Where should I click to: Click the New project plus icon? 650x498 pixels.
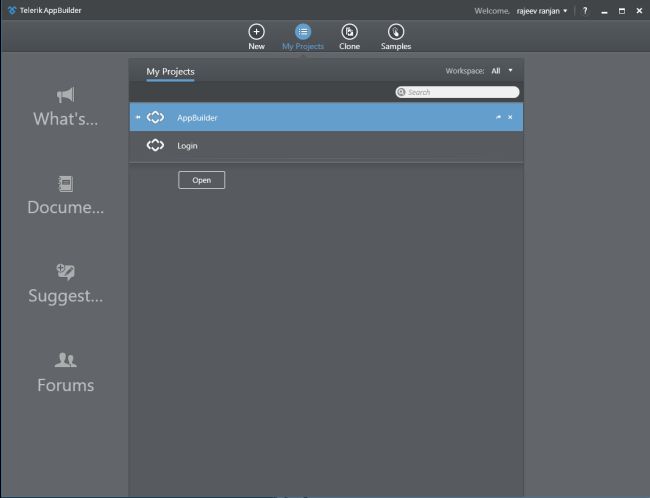pos(256,32)
